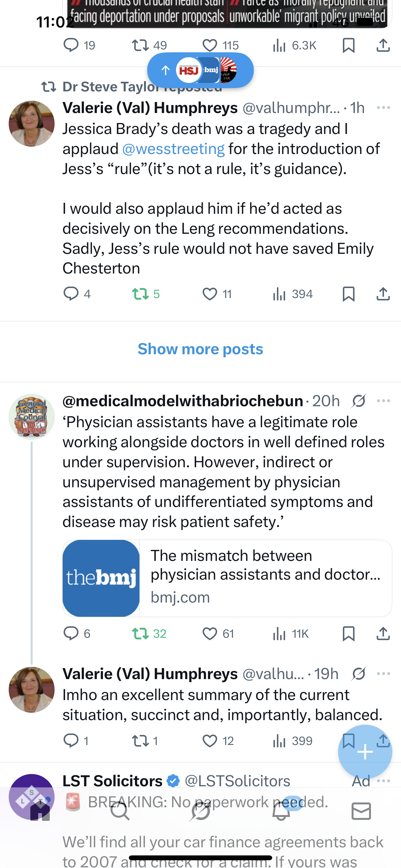Bookmark the Jessica Brady post
Screen dimensions: 401x868
(348, 294)
